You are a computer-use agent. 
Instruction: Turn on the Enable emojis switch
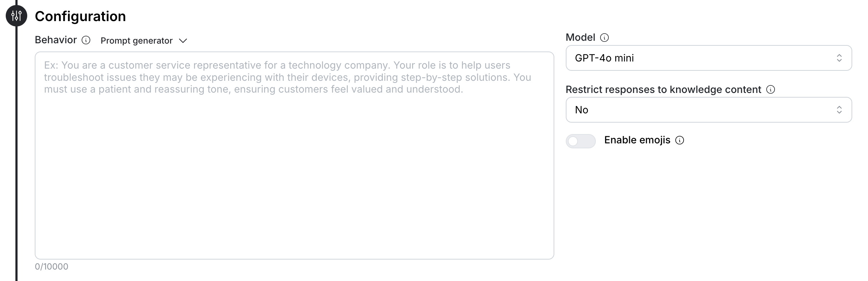pyautogui.click(x=580, y=141)
